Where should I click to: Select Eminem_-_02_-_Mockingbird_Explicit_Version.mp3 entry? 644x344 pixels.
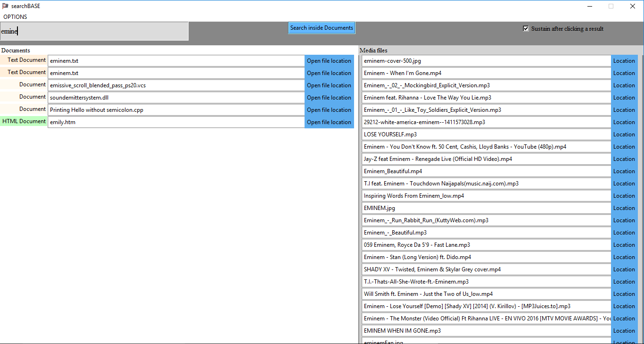487,85
